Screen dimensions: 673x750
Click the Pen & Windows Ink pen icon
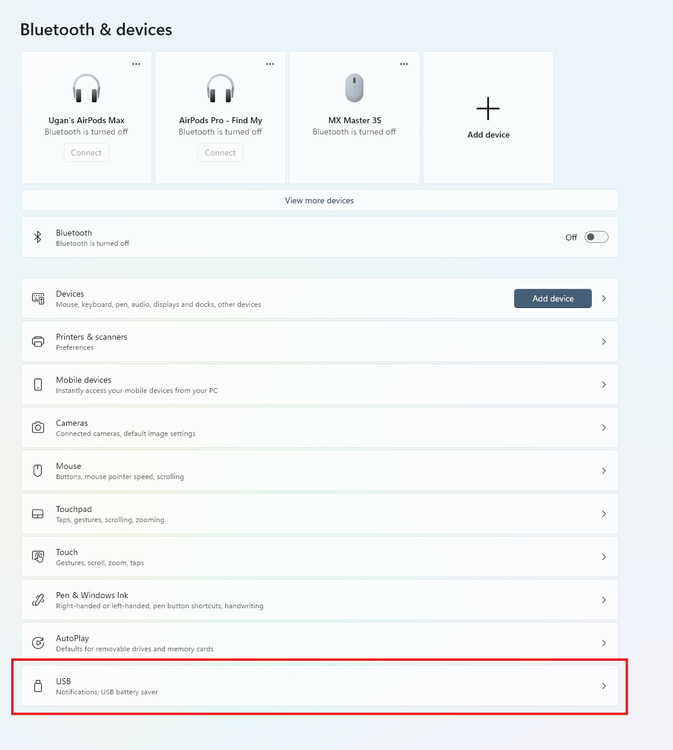(38, 600)
